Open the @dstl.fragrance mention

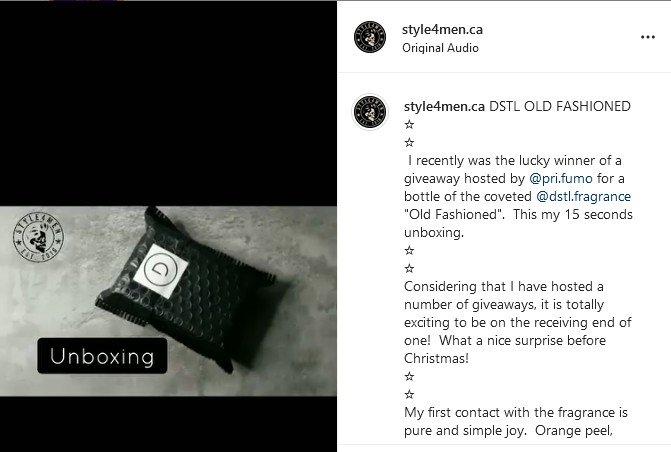coord(583,196)
